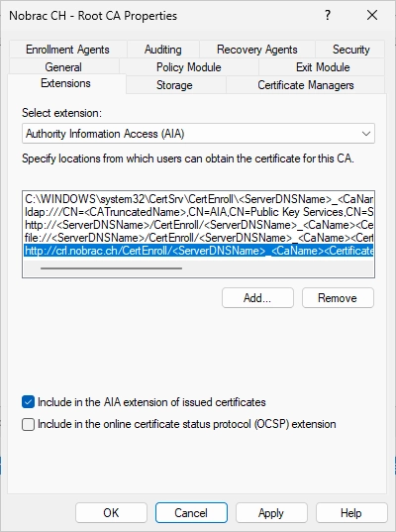Select the ldap:///CN= location entry
396x532 pixels.
[199, 212]
